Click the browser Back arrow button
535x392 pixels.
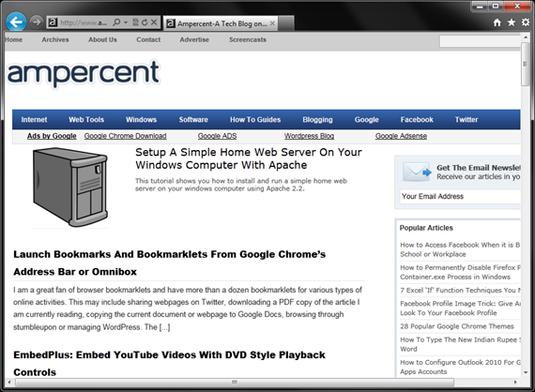(16, 23)
